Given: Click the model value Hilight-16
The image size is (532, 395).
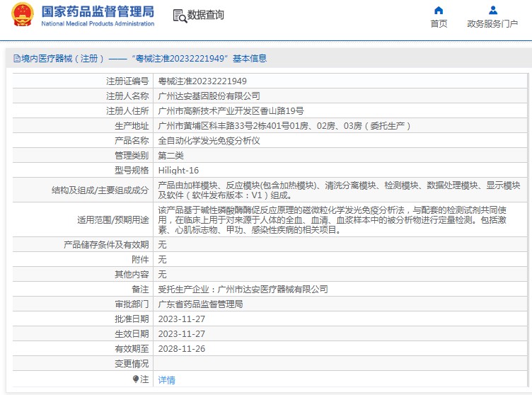Looking at the screenshot, I should point(178,170).
